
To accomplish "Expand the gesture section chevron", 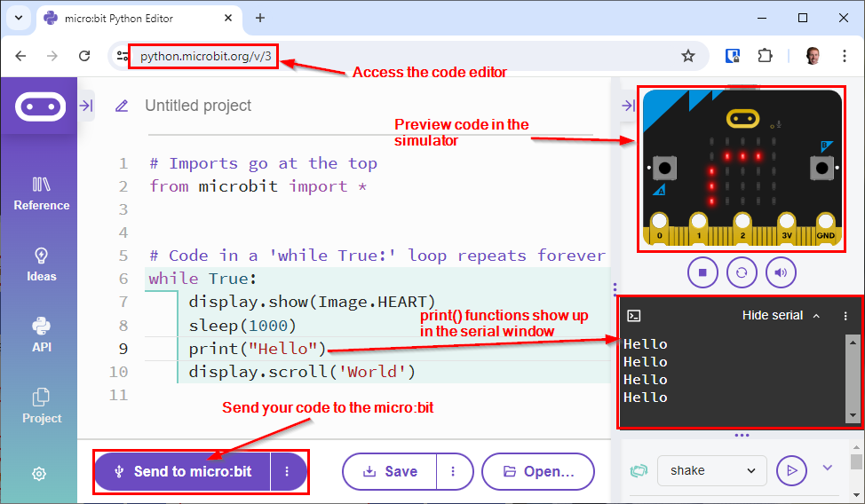I will click(x=827, y=468).
